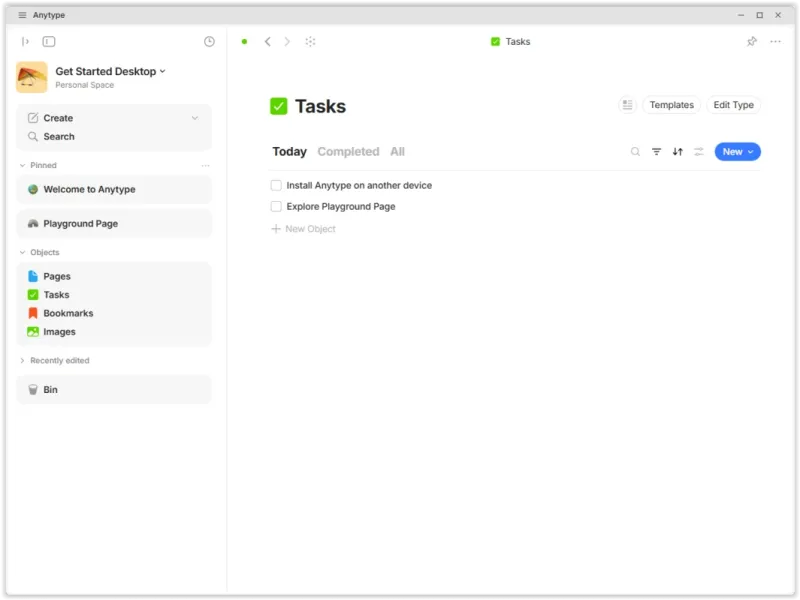Click New Object to add a task
The image size is (800, 600).
pos(304,229)
